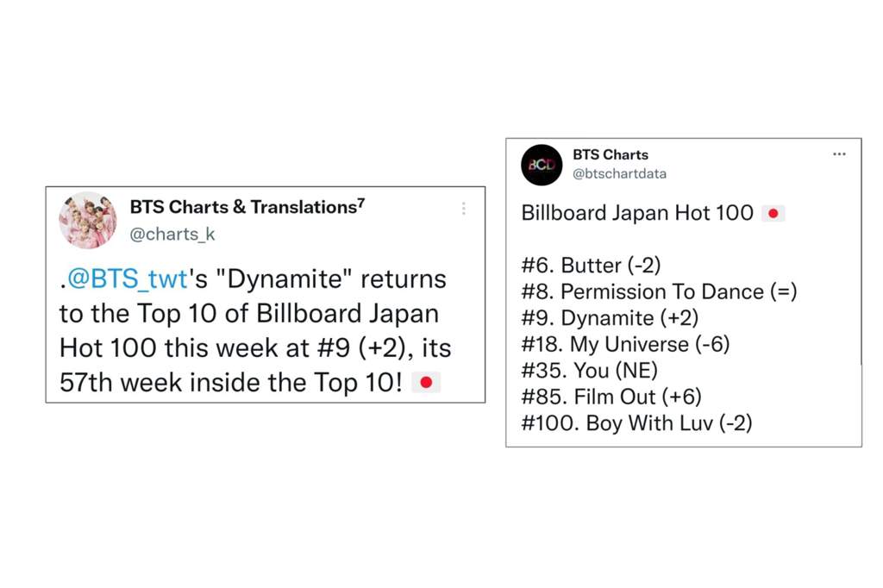
Task: Select the '#8. Permission To Dance (=)' line
Action: click(x=659, y=291)
